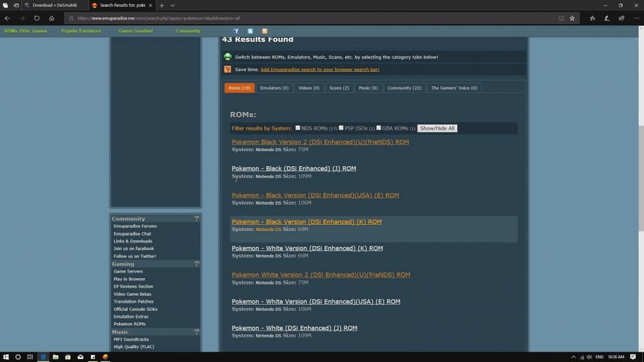Open Windows Start menu

pos(6,356)
